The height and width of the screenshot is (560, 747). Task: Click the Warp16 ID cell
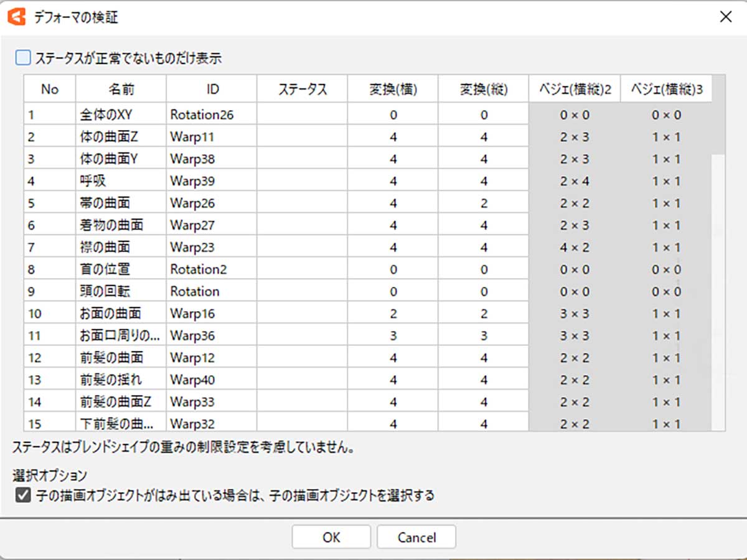[212, 314]
